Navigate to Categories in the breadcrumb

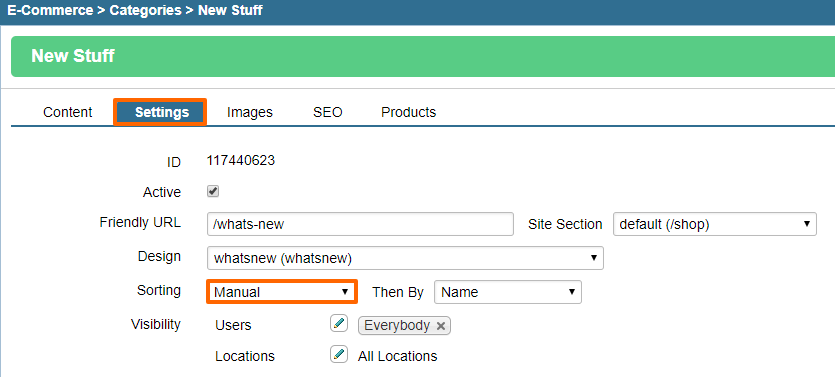pos(145,11)
